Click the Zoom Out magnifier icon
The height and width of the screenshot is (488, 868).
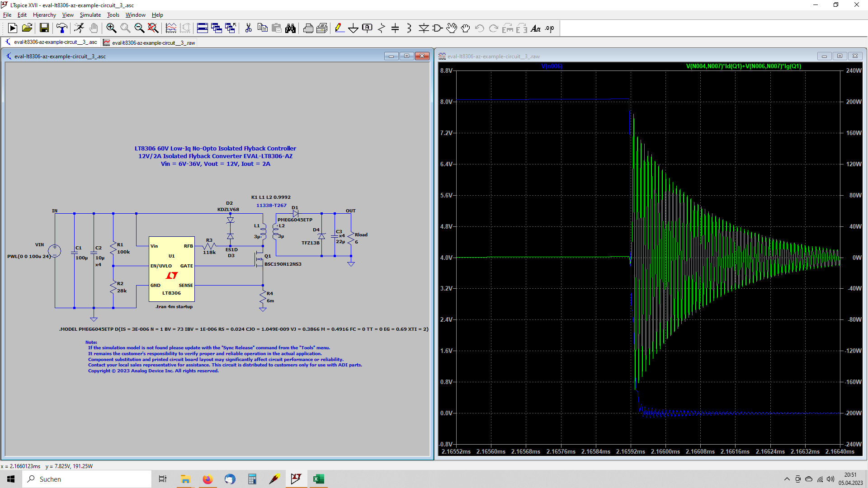139,28
